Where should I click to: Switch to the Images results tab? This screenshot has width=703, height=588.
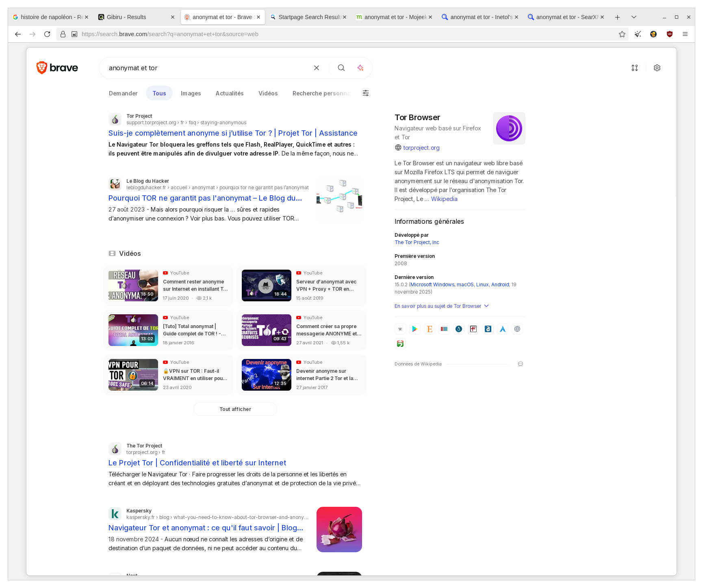click(x=190, y=93)
